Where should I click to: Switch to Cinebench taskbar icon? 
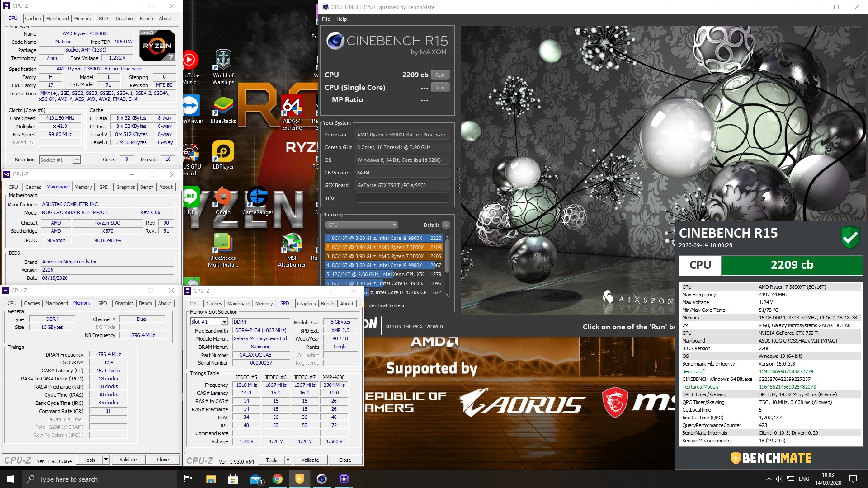[x=321, y=479]
